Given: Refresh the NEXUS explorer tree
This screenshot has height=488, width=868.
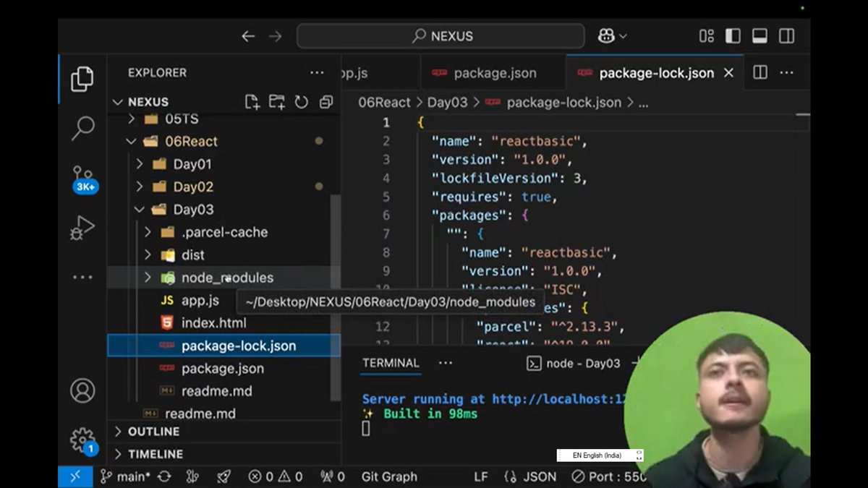Looking at the screenshot, I should (x=302, y=102).
